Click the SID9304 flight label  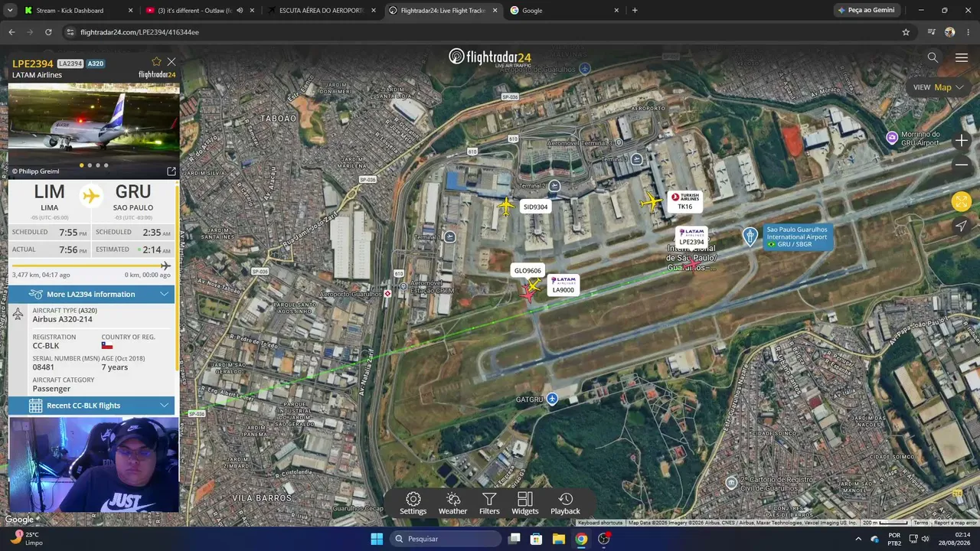tap(535, 207)
